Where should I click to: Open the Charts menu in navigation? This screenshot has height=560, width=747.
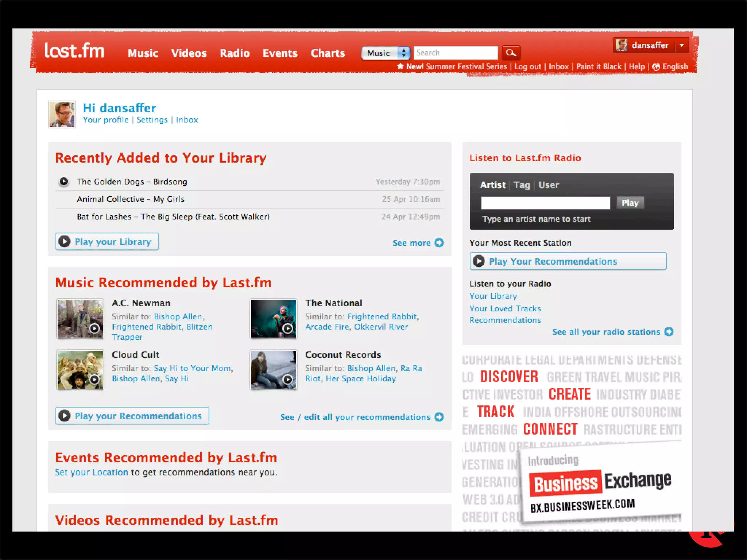[328, 53]
